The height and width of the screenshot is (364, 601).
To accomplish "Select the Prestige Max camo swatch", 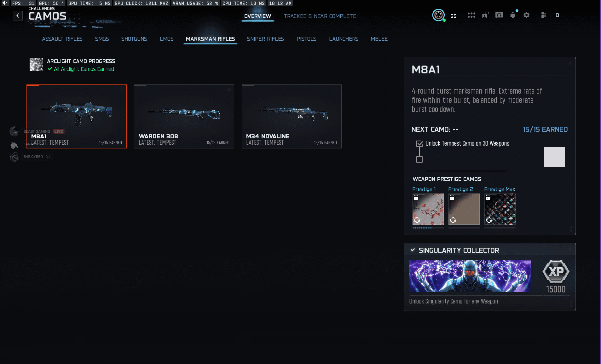I will [500, 209].
